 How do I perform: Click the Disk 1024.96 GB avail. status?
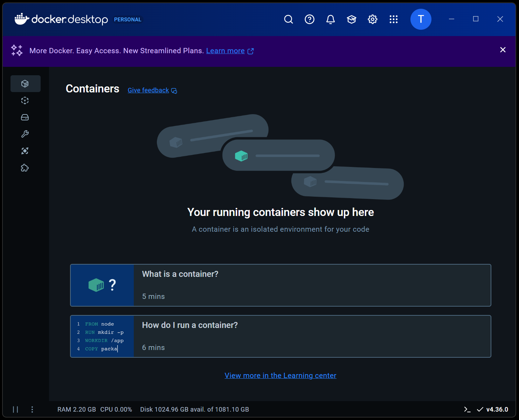195,409
